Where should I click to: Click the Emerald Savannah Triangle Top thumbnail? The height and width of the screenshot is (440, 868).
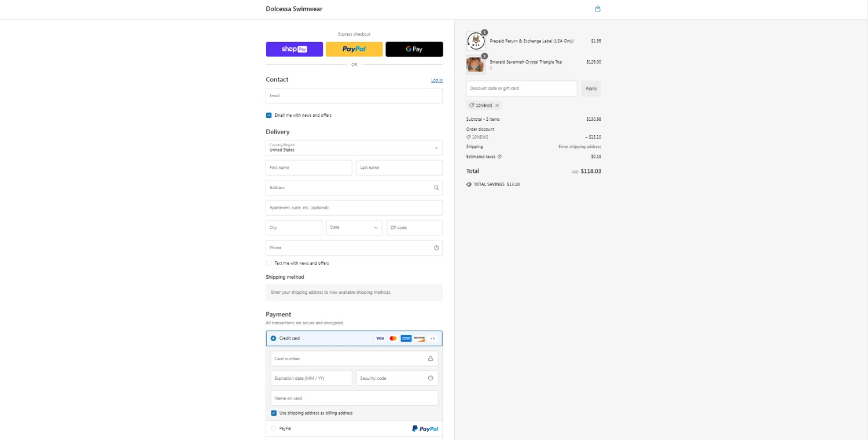tap(476, 65)
